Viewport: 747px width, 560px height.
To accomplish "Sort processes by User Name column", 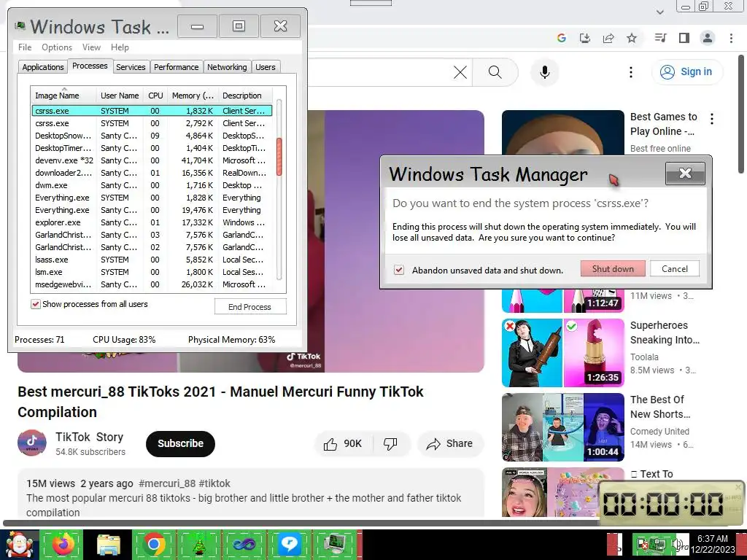I will coord(120,96).
